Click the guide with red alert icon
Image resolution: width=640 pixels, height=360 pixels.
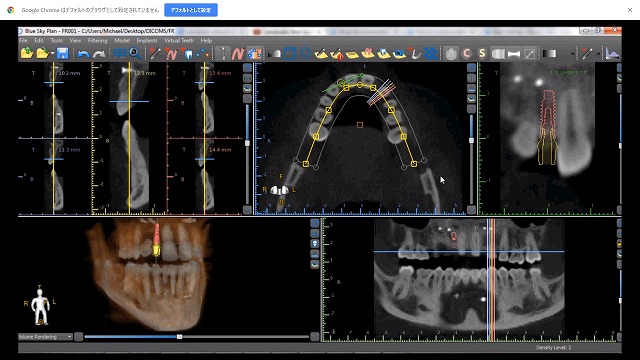pos(337,53)
